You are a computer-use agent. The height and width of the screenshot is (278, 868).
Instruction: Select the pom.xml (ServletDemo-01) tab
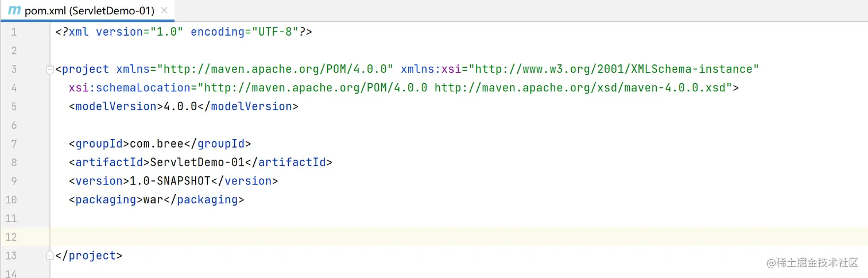coord(88,11)
